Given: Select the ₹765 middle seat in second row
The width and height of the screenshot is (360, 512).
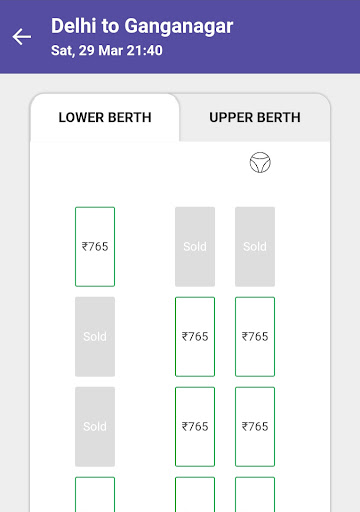Looking at the screenshot, I should coord(195,337).
